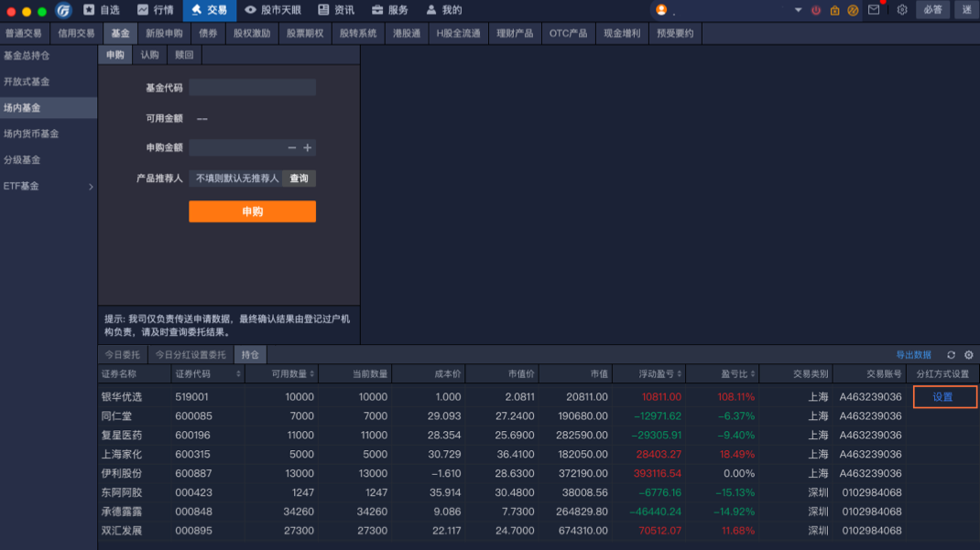This screenshot has height=550, width=980.
Task: Refresh the holdings table
Action: (x=951, y=355)
